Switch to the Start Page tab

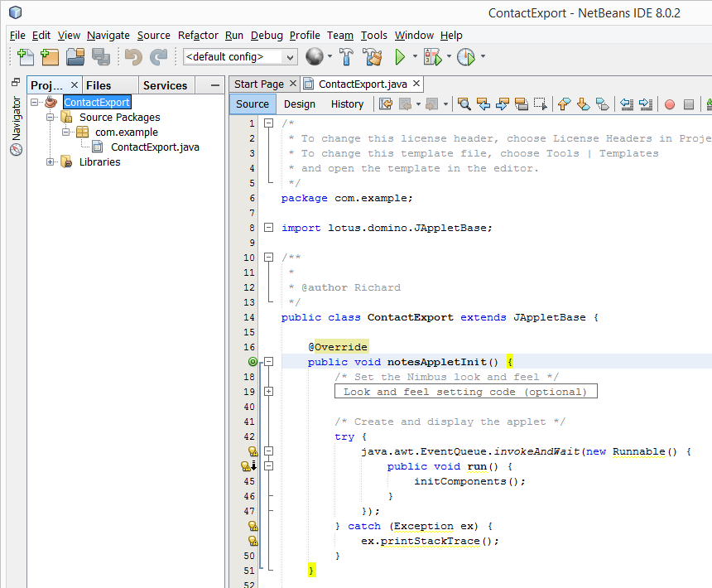click(258, 84)
